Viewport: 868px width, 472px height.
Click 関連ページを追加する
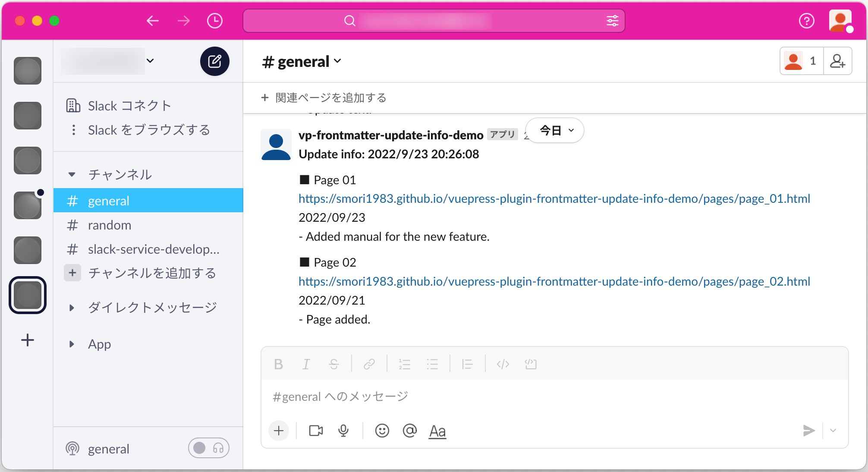324,98
